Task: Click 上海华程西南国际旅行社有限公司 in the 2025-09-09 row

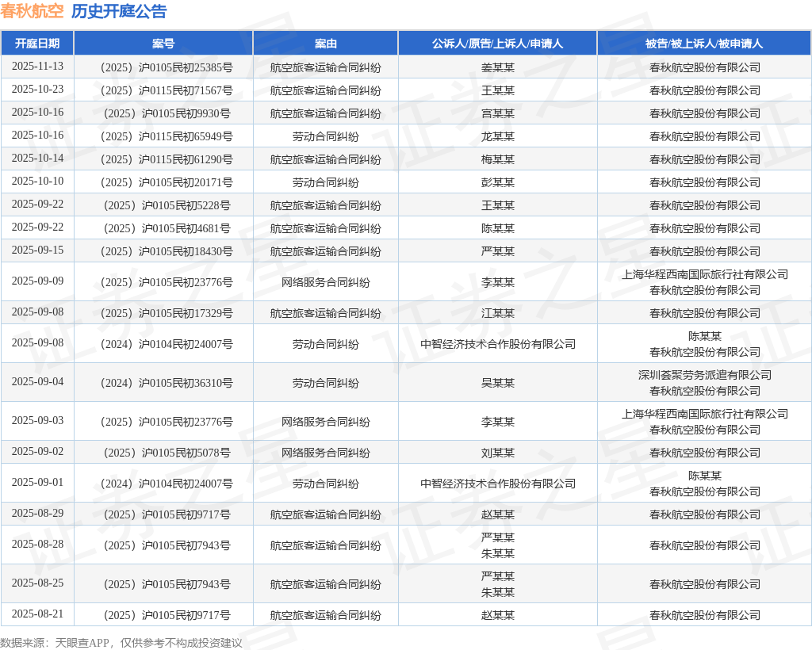Action: pos(705,274)
